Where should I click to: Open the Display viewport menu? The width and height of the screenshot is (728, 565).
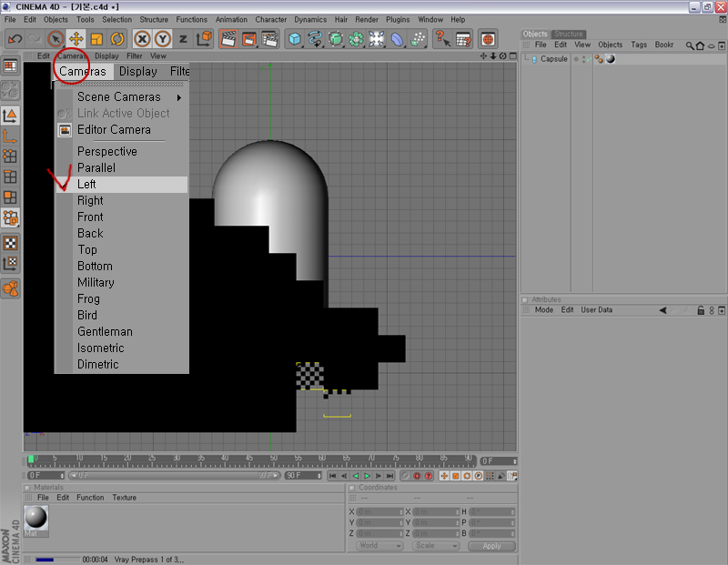point(106,55)
